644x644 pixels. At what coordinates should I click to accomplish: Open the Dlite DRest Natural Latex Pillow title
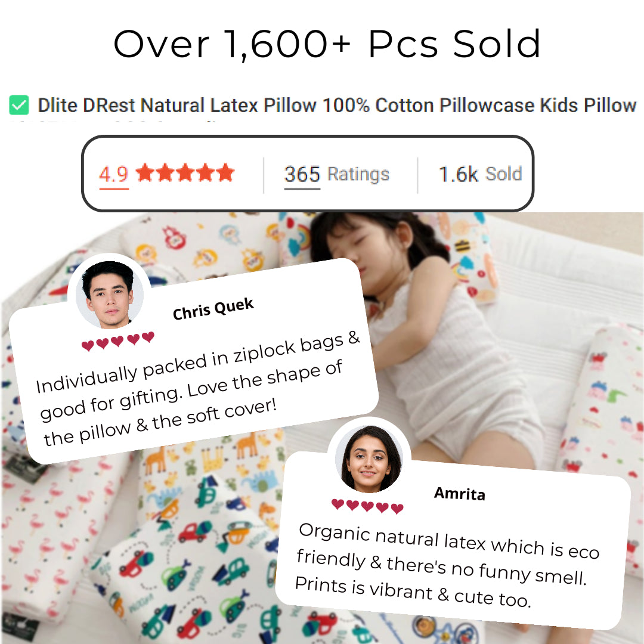click(x=337, y=105)
